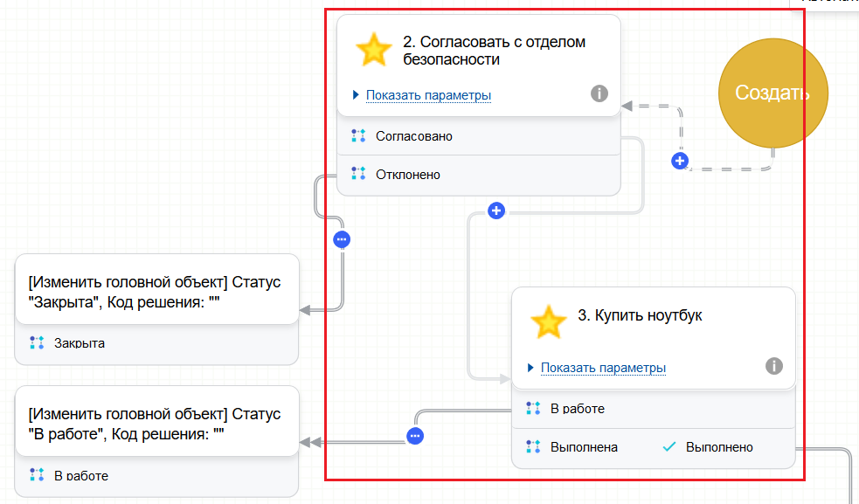Viewport: 859px width, 504px height.
Task: Click the star icon on "Купить ноутбук" step
Action: pos(548,322)
